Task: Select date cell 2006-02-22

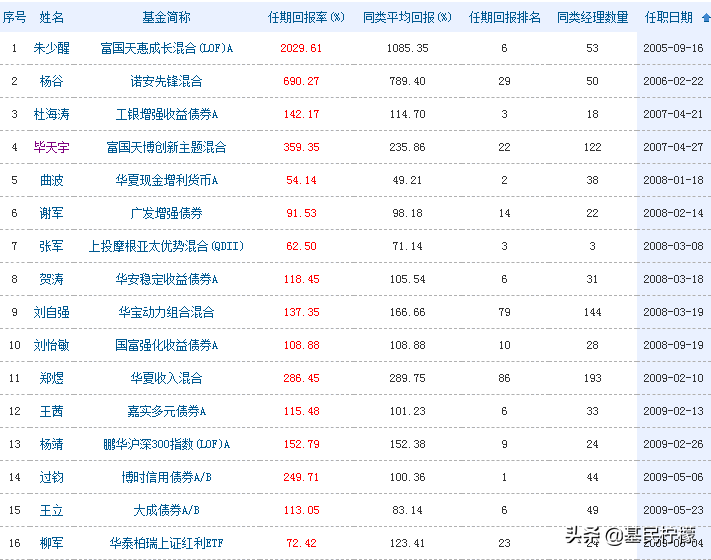Action: [x=673, y=81]
